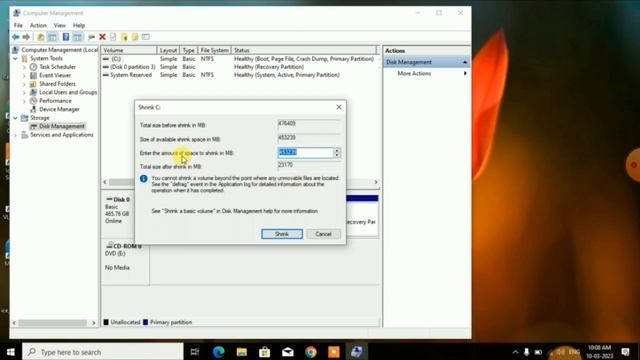
Task: Expand the Event Viewer node
Action: tap(24, 76)
